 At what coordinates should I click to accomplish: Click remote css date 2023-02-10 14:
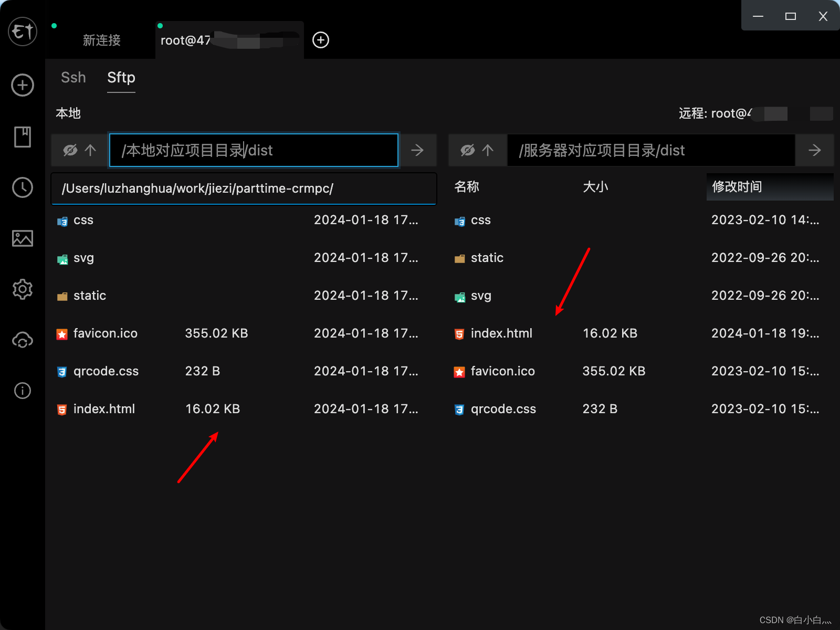[x=765, y=220]
